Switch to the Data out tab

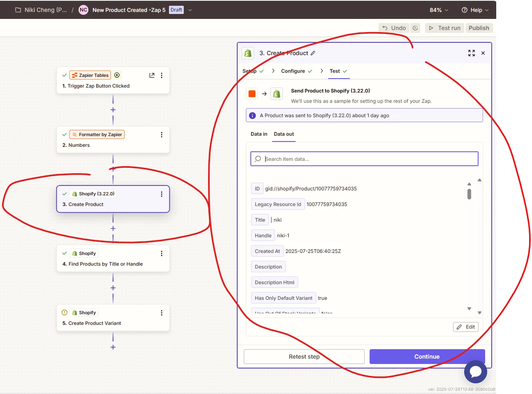284,134
